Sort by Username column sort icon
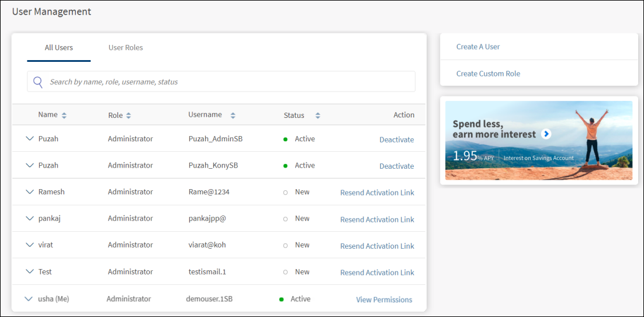 233,116
